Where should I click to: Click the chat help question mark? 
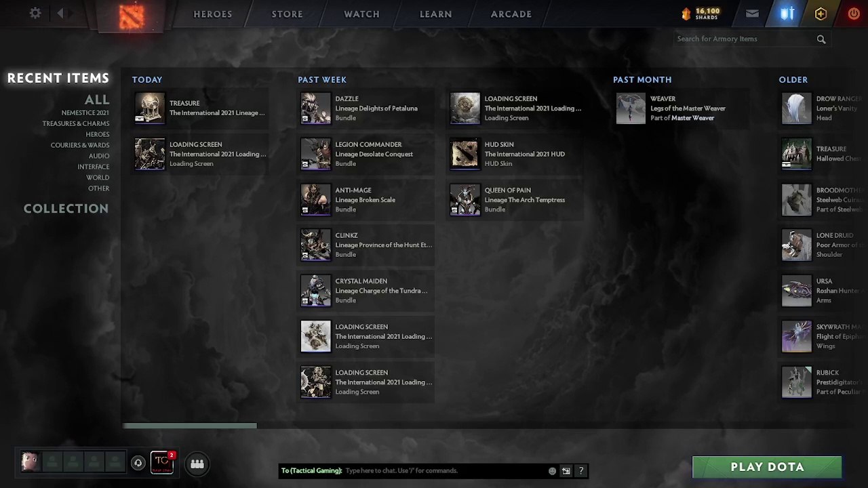pos(580,470)
